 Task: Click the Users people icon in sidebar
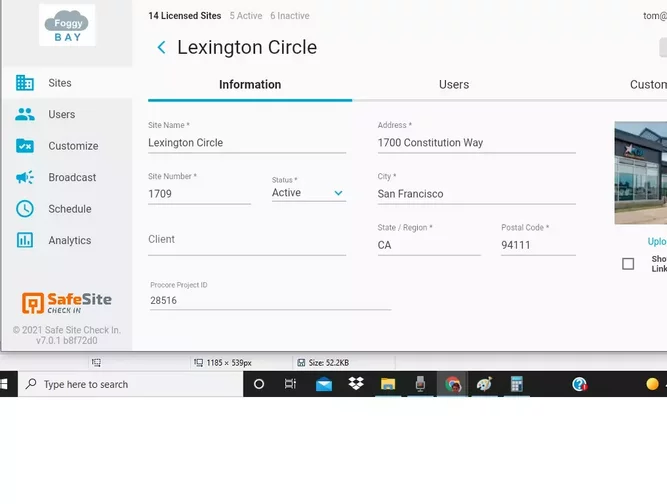coord(25,114)
